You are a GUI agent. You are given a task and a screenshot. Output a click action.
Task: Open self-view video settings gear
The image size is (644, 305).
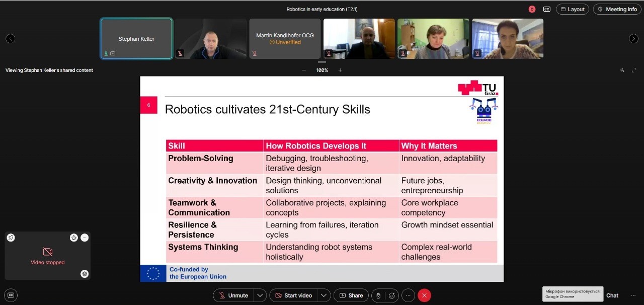pyautogui.click(x=85, y=274)
